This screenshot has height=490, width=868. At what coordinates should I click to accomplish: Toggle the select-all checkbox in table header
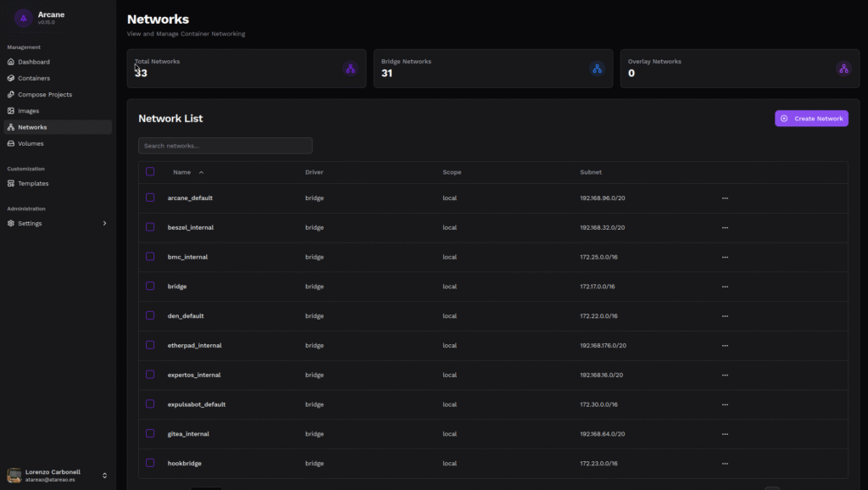click(x=150, y=171)
